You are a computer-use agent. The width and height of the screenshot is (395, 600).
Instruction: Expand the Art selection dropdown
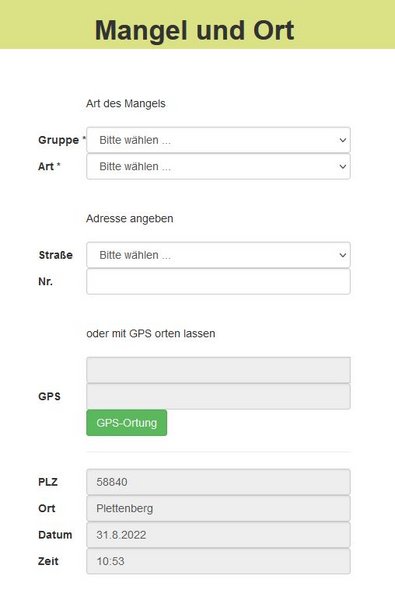(218, 166)
